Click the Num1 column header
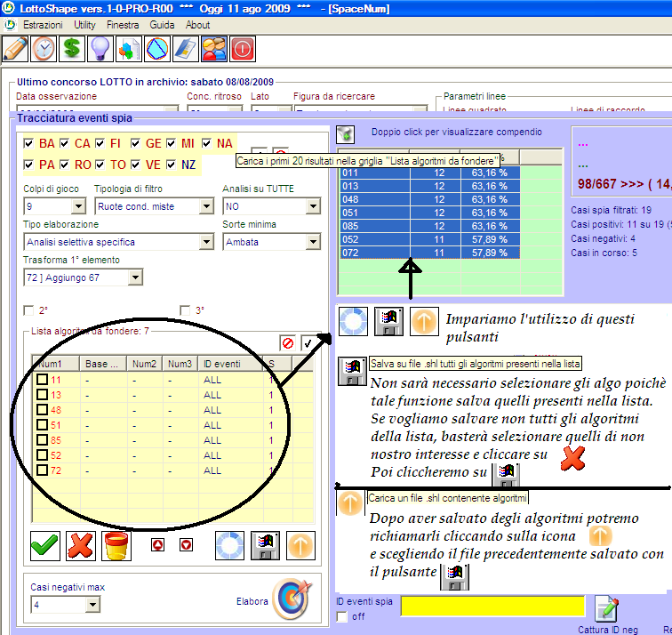The width and height of the screenshot is (672, 635). pyautogui.click(x=56, y=364)
